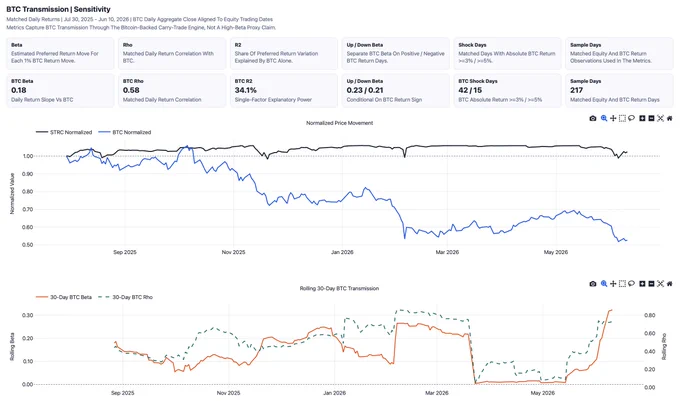
Task: Click the Up / Down Beta 0.23 / 0.21 card
Action: (x=396, y=90)
